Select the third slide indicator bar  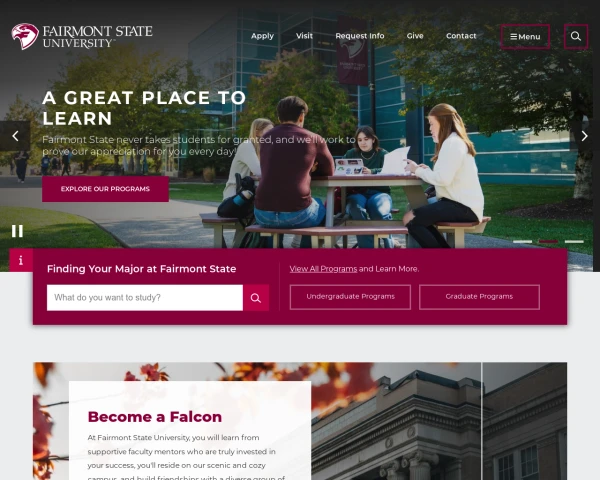coord(574,242)
